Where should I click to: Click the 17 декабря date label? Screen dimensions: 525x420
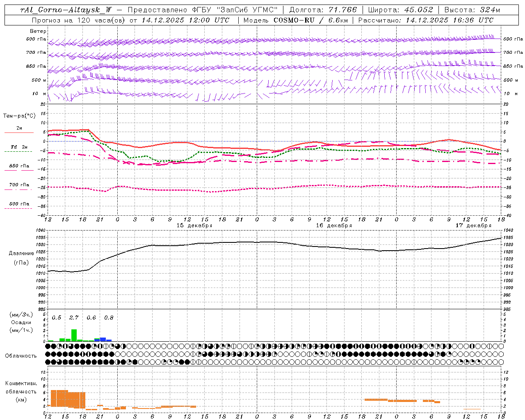(473, 226)
